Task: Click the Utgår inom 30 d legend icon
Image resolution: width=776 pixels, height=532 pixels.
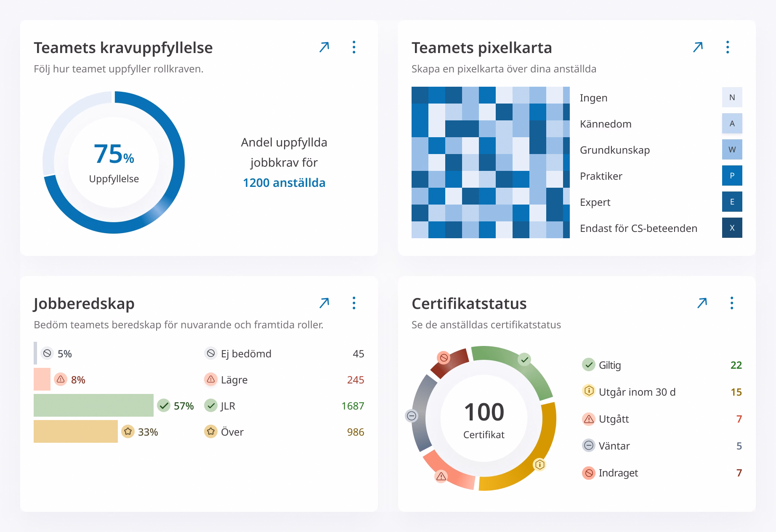Action: click(589, 391)
